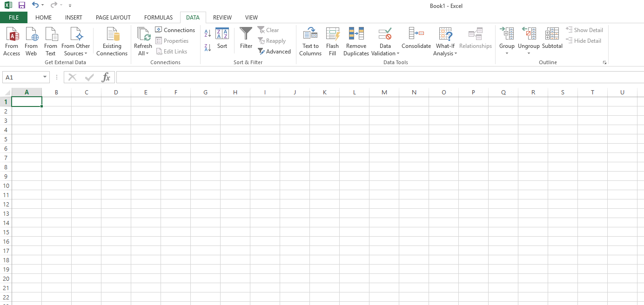
Task: Switch to the VIEW tab
Action: tap(251, 17)
